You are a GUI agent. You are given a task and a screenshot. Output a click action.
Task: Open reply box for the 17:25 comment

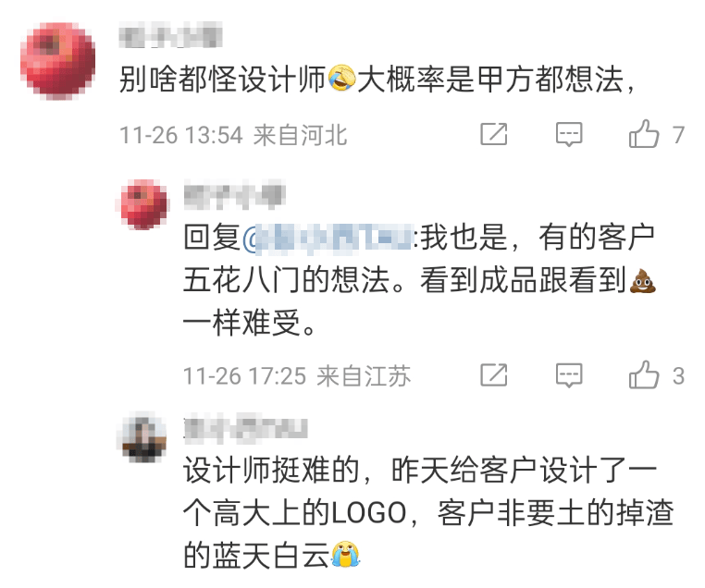coord(569,375)
